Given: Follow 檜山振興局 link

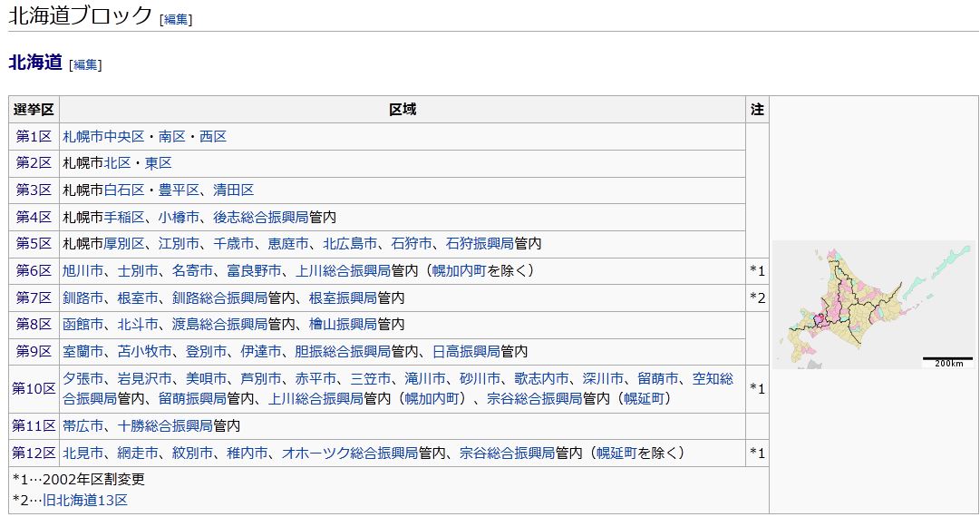Looking at the screenshot, I should point(343,324).
